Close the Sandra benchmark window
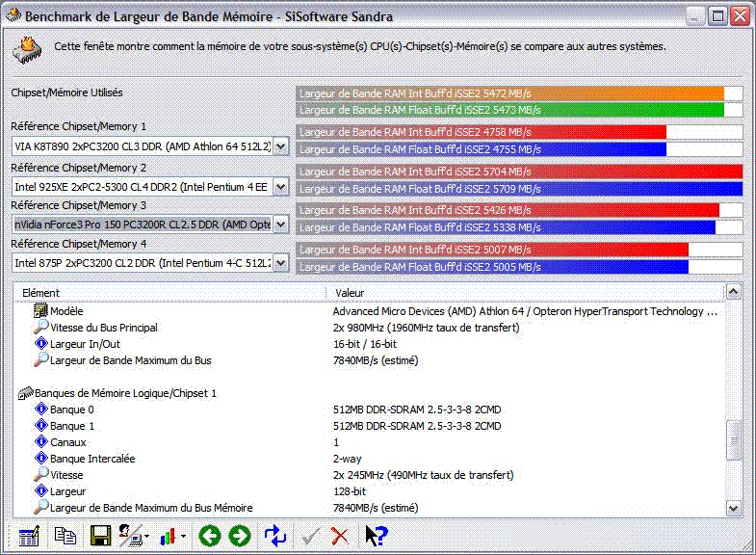The height and width of the screenshot is (555, 756). [x=740, y=16]
